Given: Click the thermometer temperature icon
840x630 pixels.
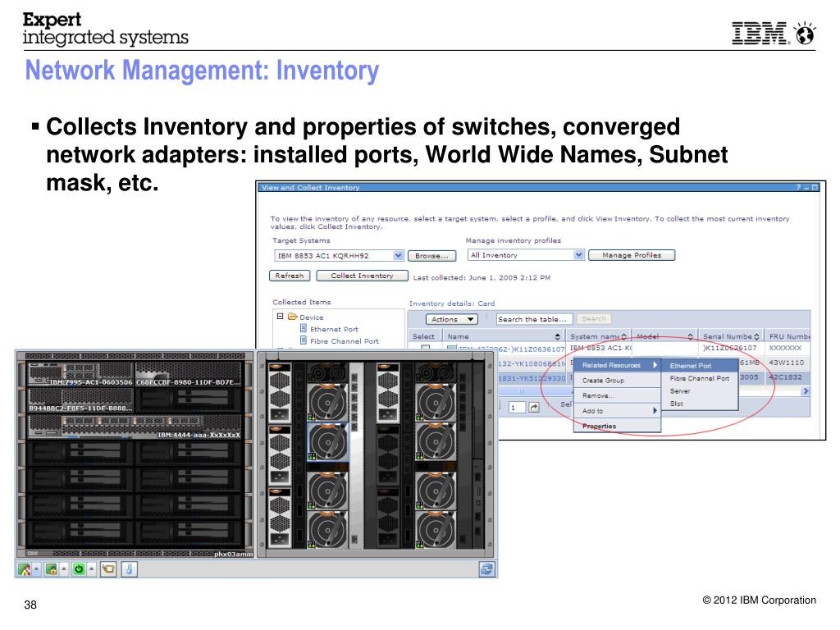Looking at the screenshot, I should [129, 569].
